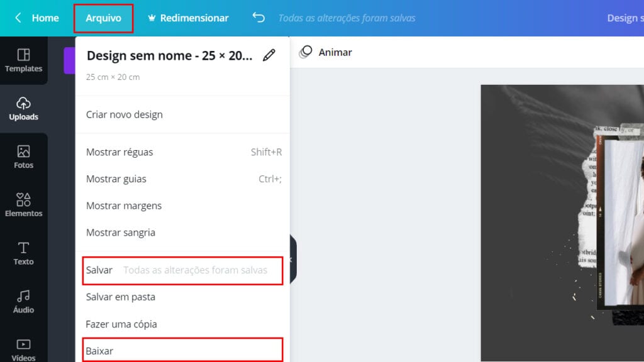The width and height of the screenshot is (644, 362).
Task: Open the Texto sidebar panel
Action: pos(23,254)
